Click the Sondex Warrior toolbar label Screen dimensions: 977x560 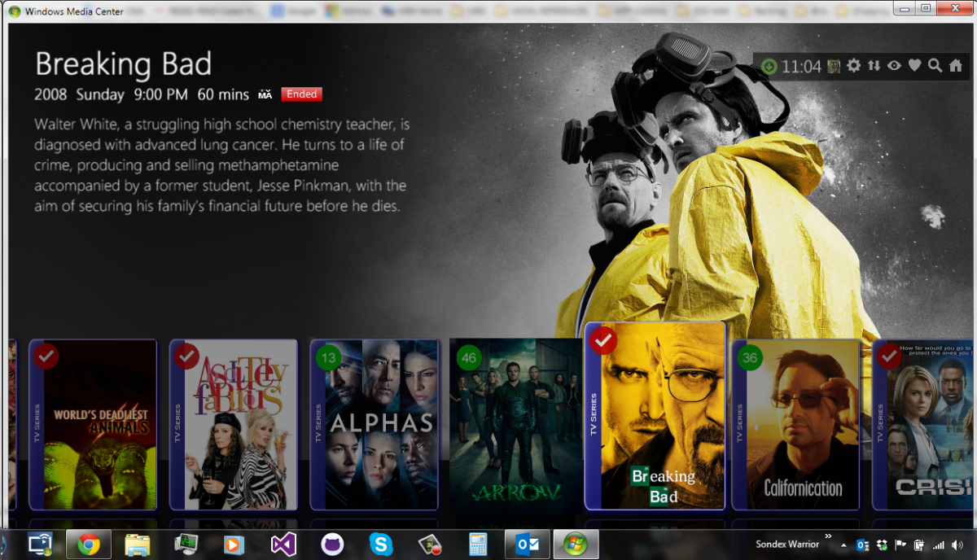(787, 544)
